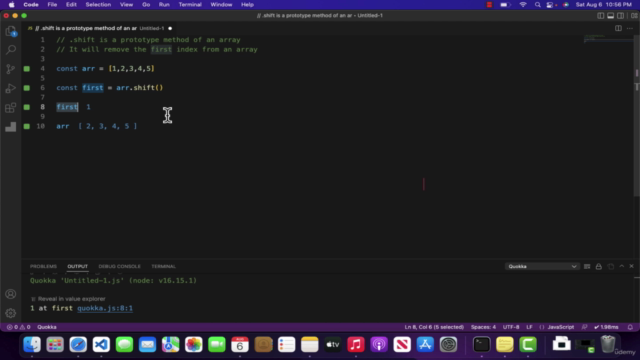Click Quokka indicator on line 6
Image resolution: width=640 pixels, height=360 pixels.
[27, 88]
